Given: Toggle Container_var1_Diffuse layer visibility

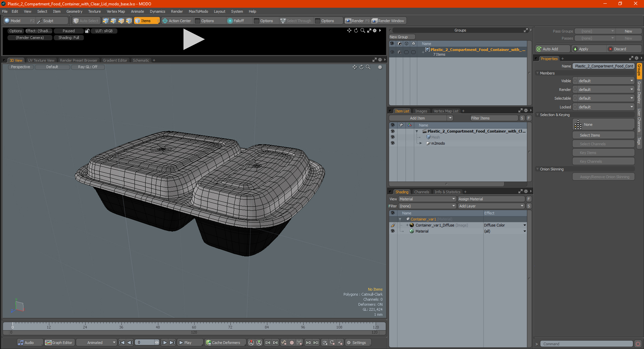Looking at the screenshot, I should click(392, 225).
